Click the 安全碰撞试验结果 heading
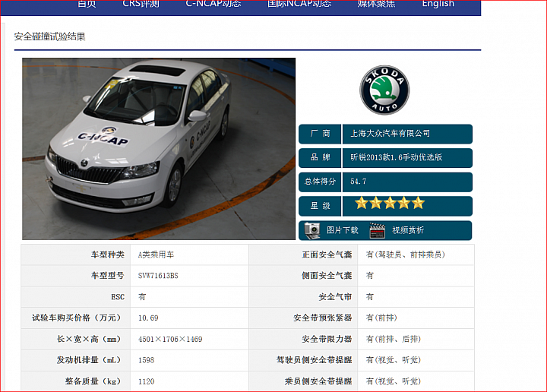 coord(49,36)
